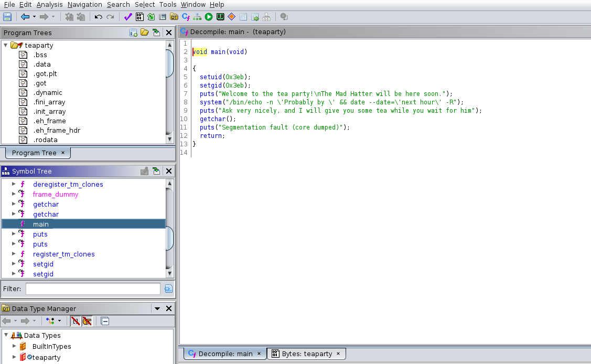
Task: Expand the BuiltInTypes node
Action: click(14, 346)
